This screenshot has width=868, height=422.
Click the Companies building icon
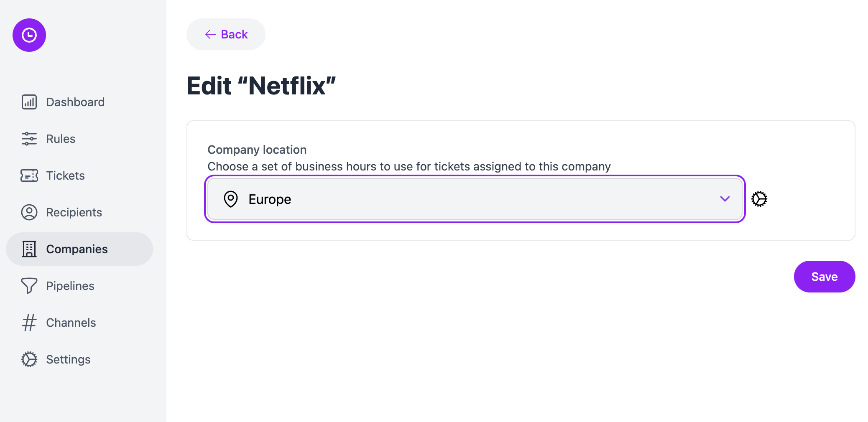pyautogui.click(x=29, y=249)
